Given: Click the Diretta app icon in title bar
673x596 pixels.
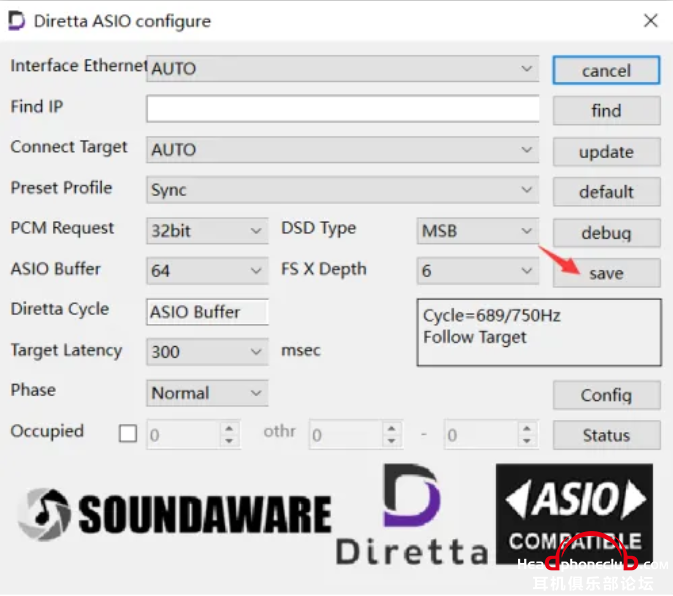Looking at the screenshot, I should click(17, 21).
